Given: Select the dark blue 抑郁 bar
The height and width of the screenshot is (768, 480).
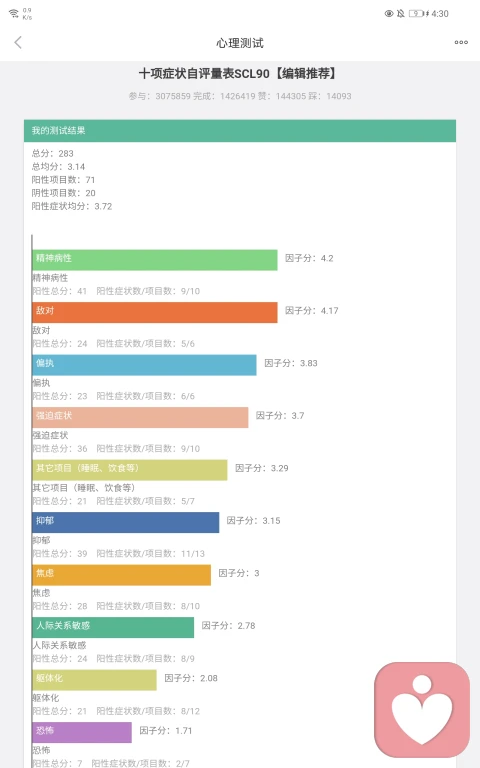Looking at the screenshot, I should click(x=126, y=522).
